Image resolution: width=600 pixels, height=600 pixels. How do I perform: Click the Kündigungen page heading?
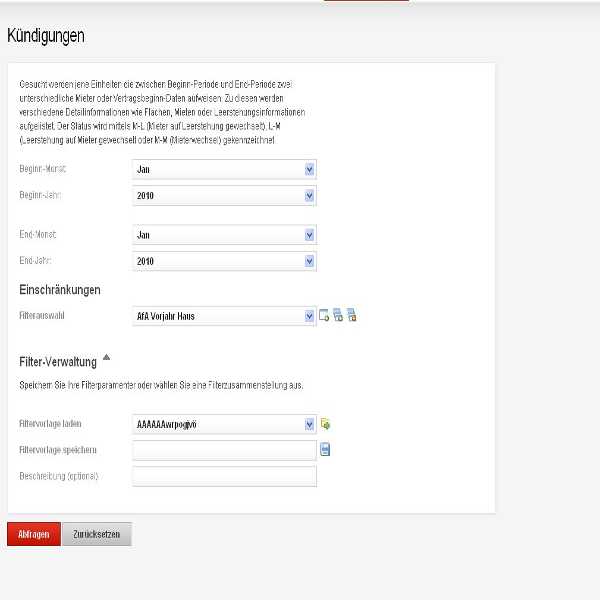pyautogui.click(x=46, y=36)
